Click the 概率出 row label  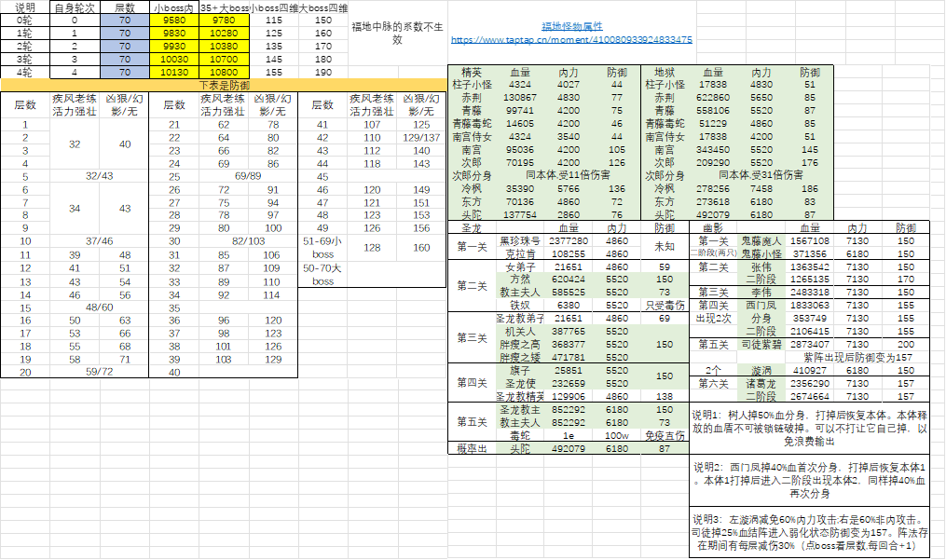(472, 449)
